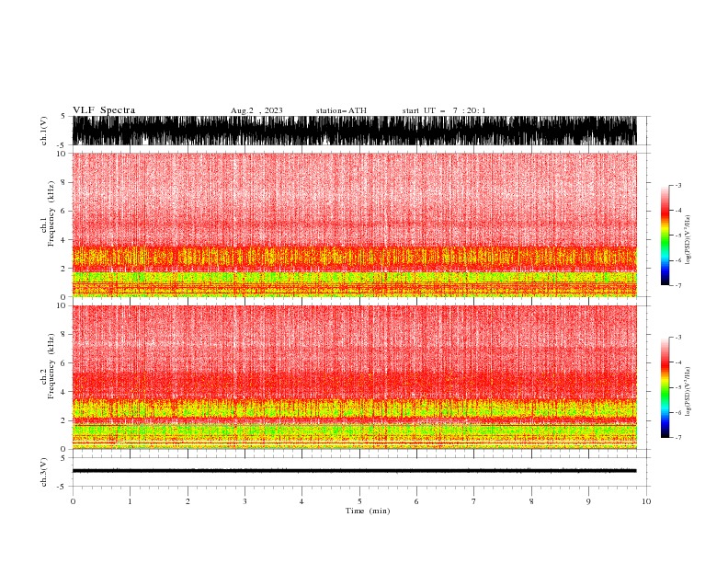Click the ch.2 color bar unit label log(PSD)
The height and width of the screenshot is (563, 728).
coord(688,392)
